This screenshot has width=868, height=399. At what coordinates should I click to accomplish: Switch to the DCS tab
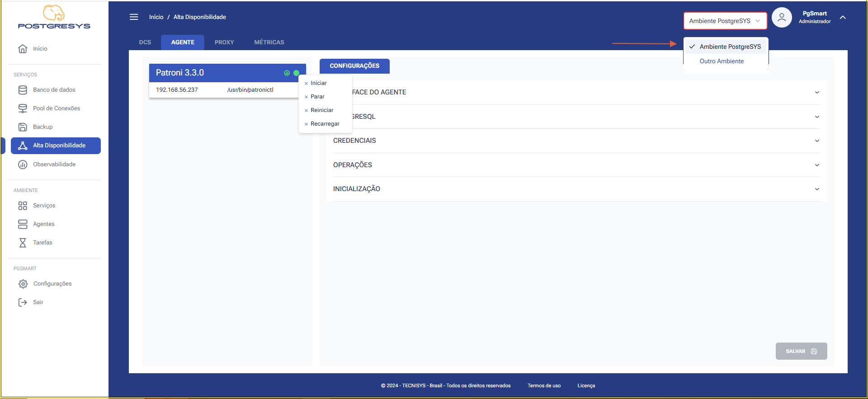tap(145, 42)
